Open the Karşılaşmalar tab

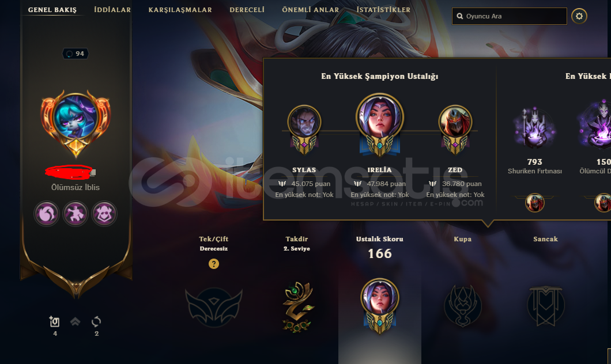coord(180,10)
